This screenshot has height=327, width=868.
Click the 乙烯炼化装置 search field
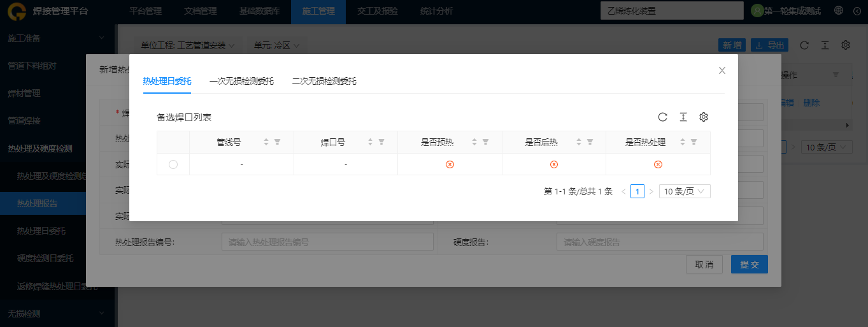[672, 11]
